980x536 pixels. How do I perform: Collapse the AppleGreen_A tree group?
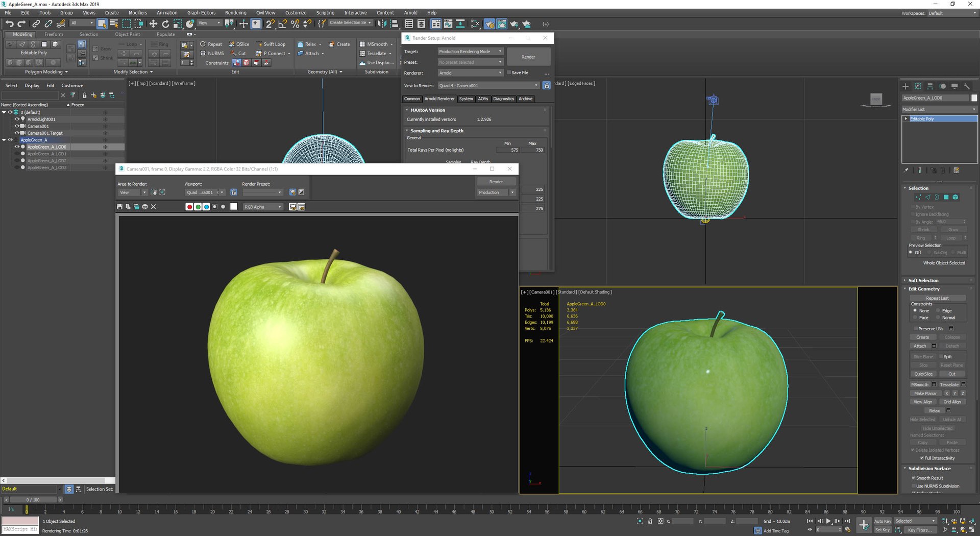pos(4,140)
